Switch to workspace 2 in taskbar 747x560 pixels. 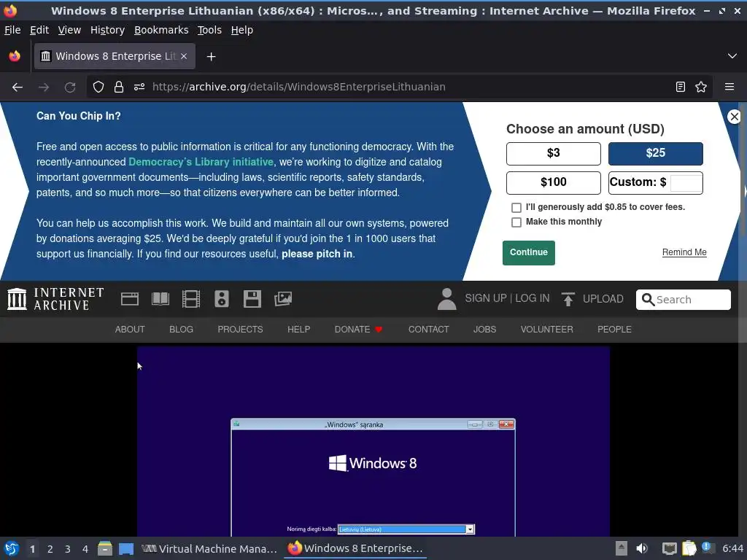[50, 549]
